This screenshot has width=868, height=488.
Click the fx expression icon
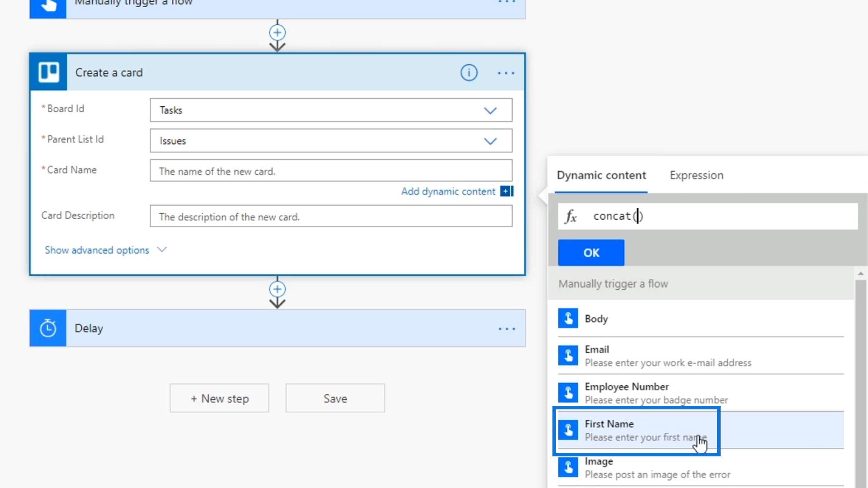571,216
